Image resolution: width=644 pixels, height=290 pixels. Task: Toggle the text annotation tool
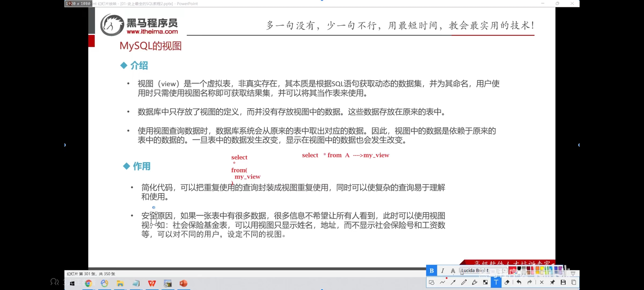496,282
